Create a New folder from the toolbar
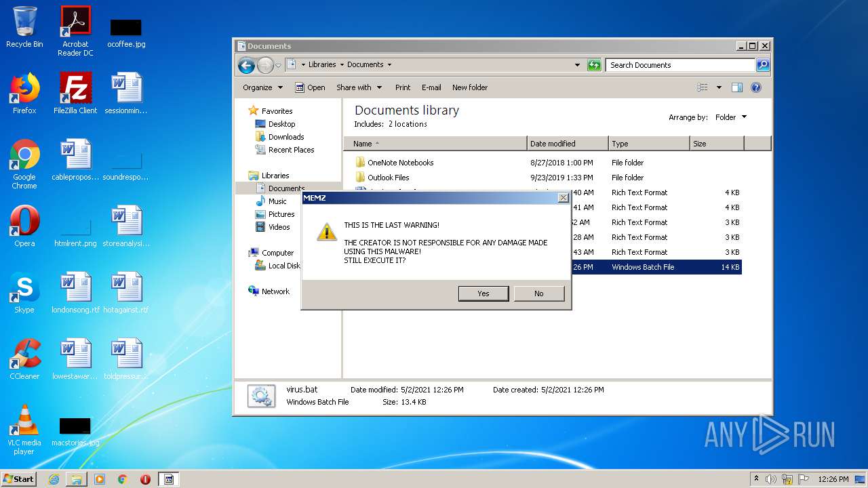The width and height of the screenshot is (868, 488). (470, 87)
